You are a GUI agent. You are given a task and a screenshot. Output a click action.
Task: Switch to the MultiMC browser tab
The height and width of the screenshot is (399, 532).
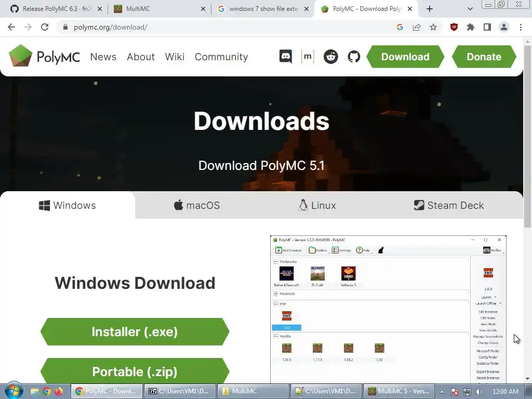[159, 9]
